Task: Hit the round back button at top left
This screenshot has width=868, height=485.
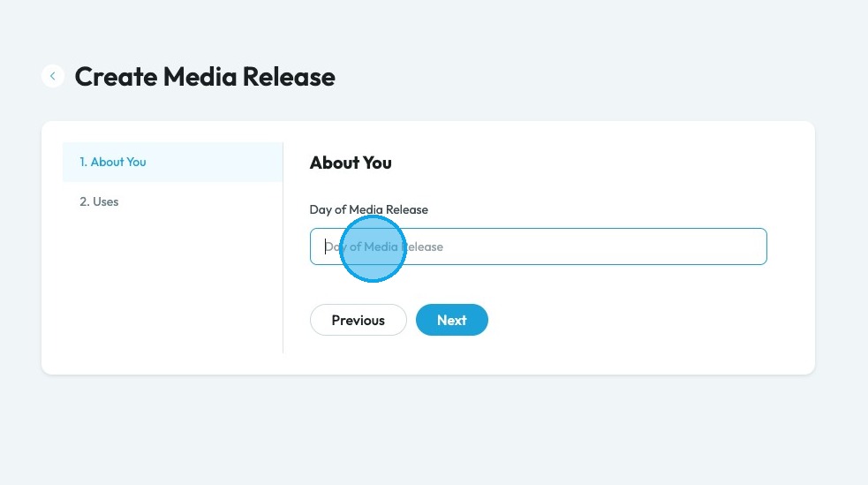Action: tap(53, 76)
